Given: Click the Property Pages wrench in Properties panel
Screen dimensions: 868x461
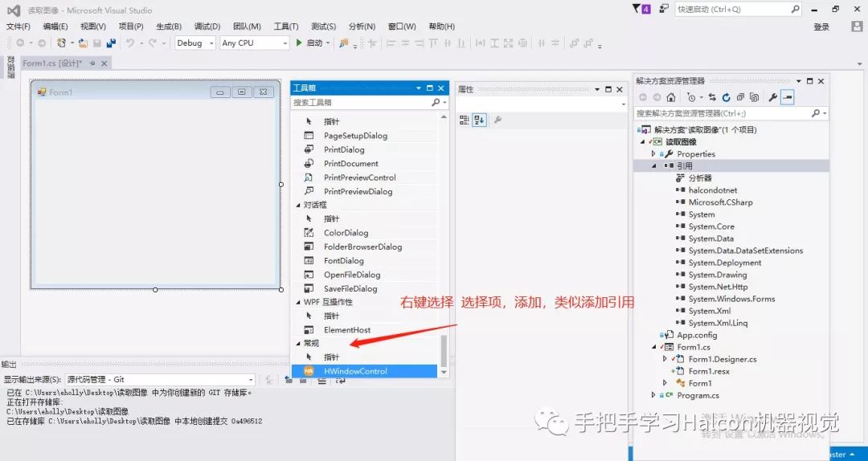Looking at the screenshot, I should [x=497, y=120].
